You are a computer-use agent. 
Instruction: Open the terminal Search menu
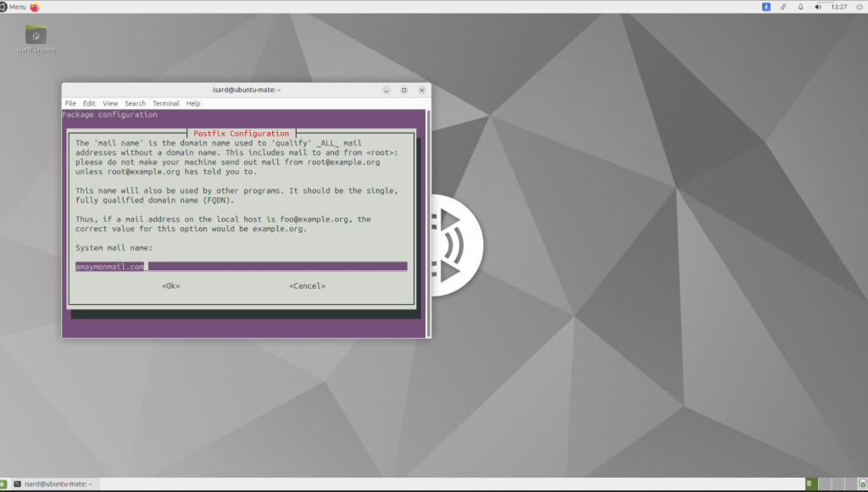135,103
